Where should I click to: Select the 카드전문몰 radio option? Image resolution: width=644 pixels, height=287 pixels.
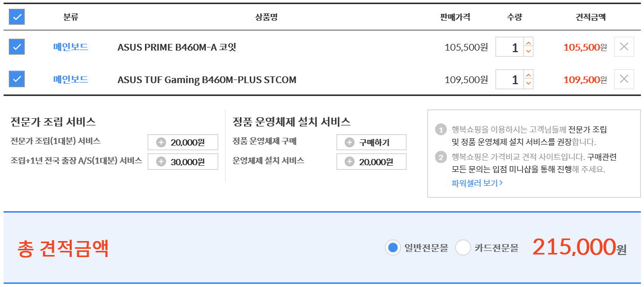pyautogui.click(x=463, y=248)
